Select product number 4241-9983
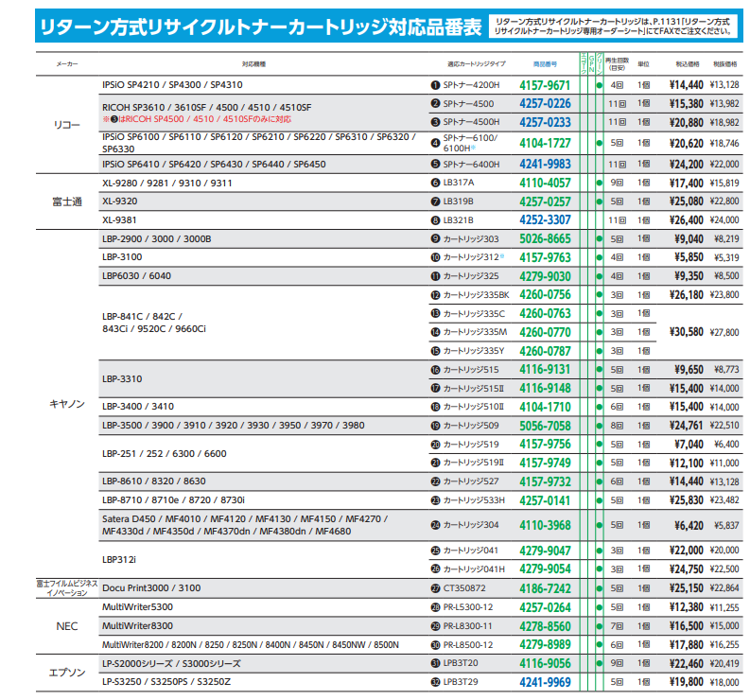This screenshot has height=700, width=750. (545, 164)
